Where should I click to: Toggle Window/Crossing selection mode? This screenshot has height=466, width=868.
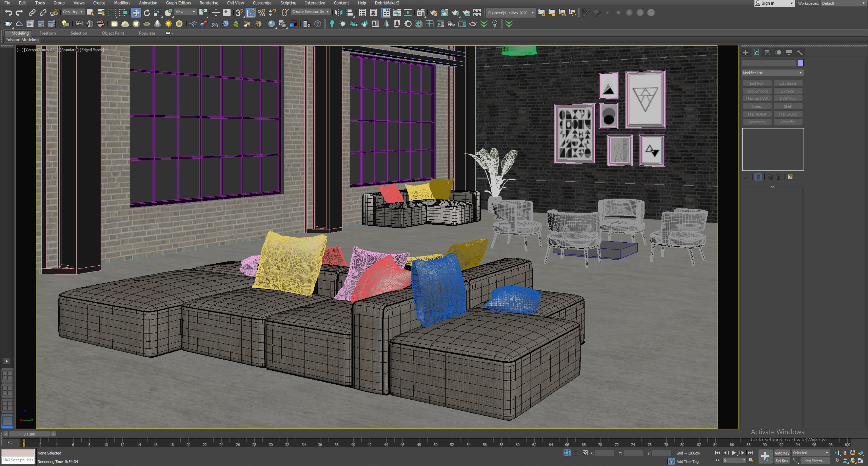tap(123, 13)
